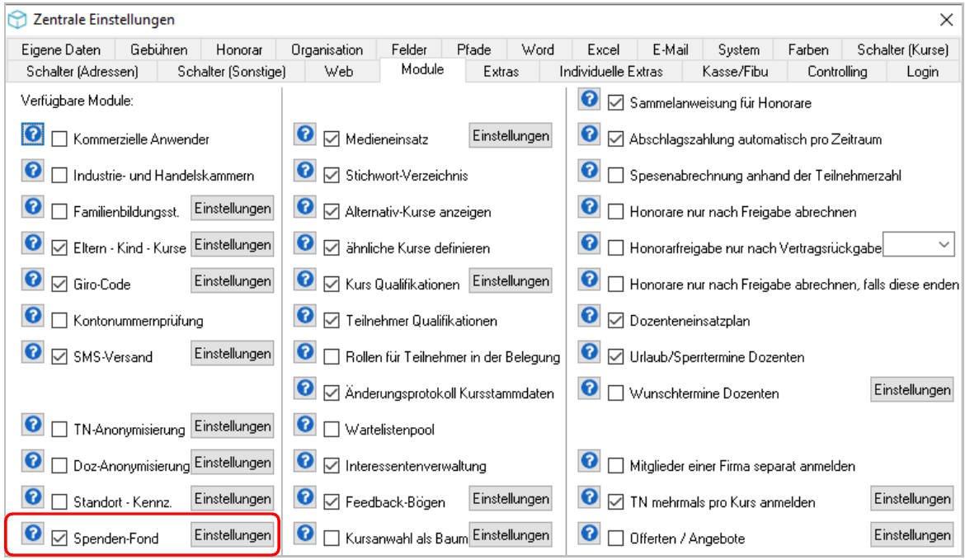Disable Medieneinsatz checkbox

point(332,139)
